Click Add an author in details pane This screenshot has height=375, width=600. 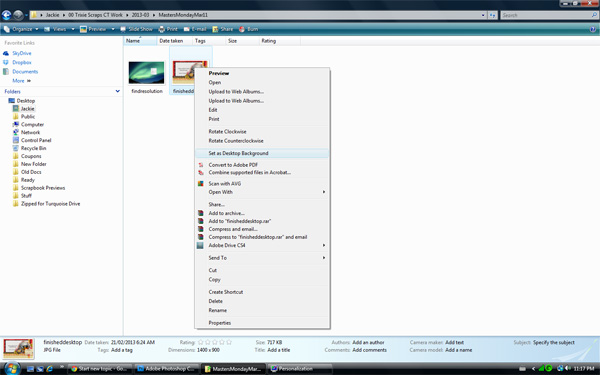click(x=368, y=342)
